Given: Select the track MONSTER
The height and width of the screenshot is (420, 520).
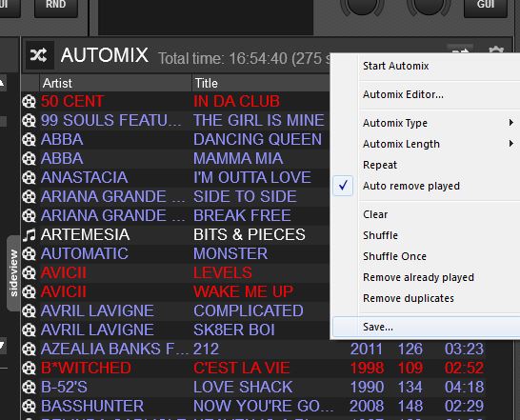Looking at the screenshot, I should coord(230,253).
